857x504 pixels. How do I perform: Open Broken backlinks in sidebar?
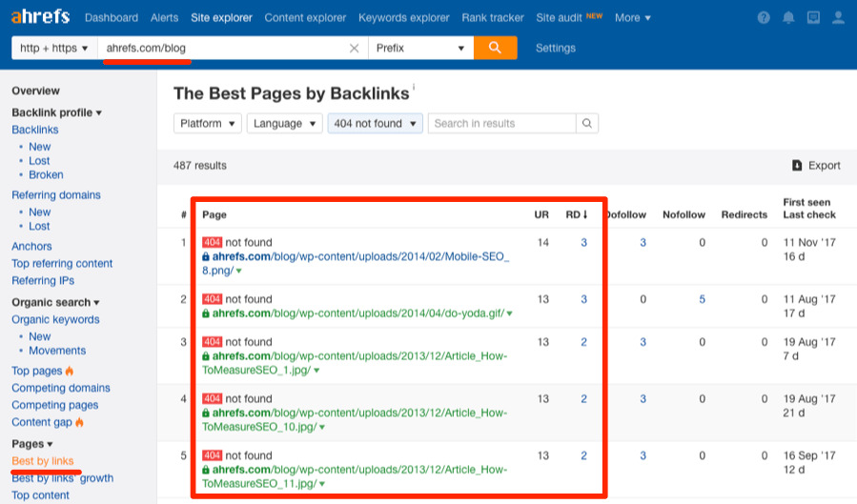click(46, 175)
